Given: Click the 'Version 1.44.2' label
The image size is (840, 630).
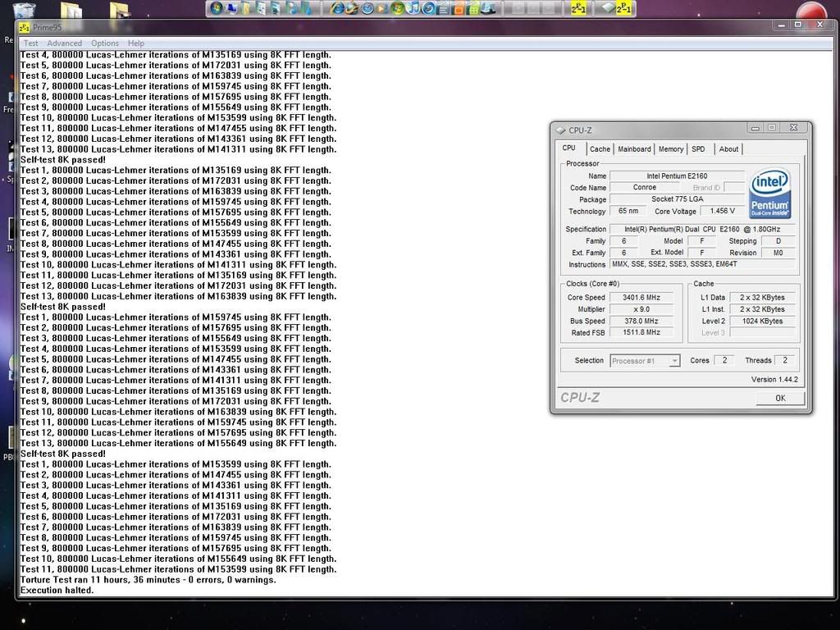Looking at the screenshot, I should (x=774, y=379).
